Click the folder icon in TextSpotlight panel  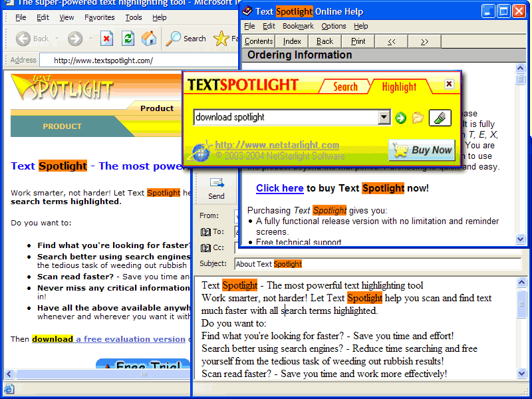[x=418, y=118]
